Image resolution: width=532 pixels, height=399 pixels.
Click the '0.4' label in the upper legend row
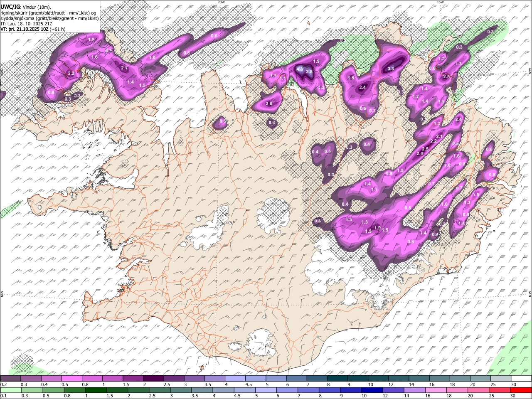[44, 384]
